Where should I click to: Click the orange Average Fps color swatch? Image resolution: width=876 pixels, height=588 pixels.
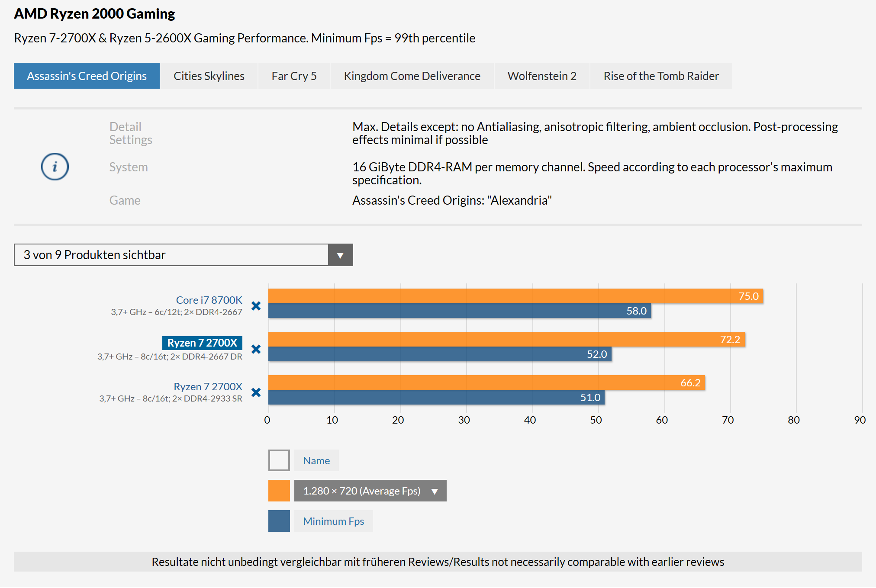279,491
